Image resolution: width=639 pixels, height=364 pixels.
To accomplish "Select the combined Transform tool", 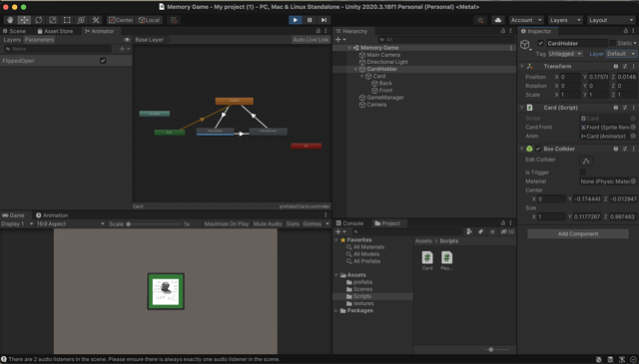I will click(x=81, y=20).
